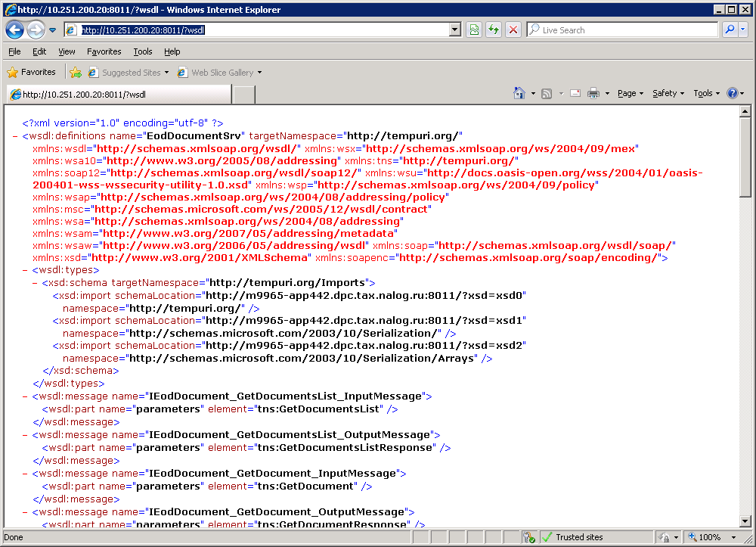Open the address bar history dropdown
This screenshot has width=756, height=547.
tap(455, 30)
